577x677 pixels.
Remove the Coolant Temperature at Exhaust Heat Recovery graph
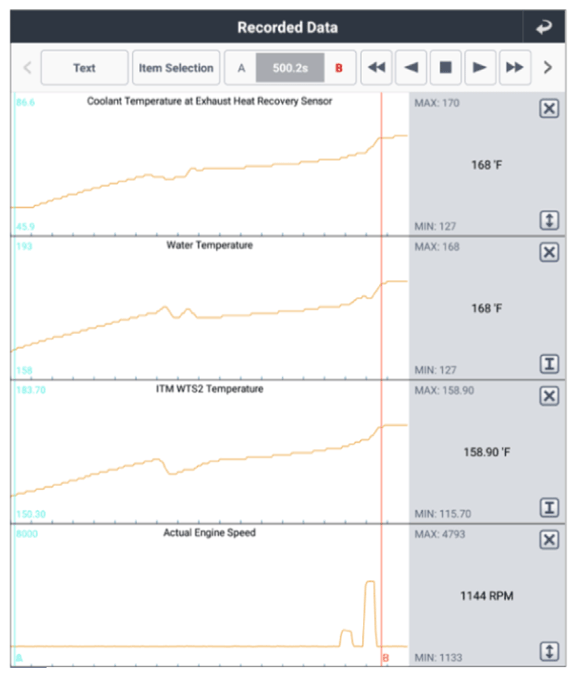[x=549, y=108]
